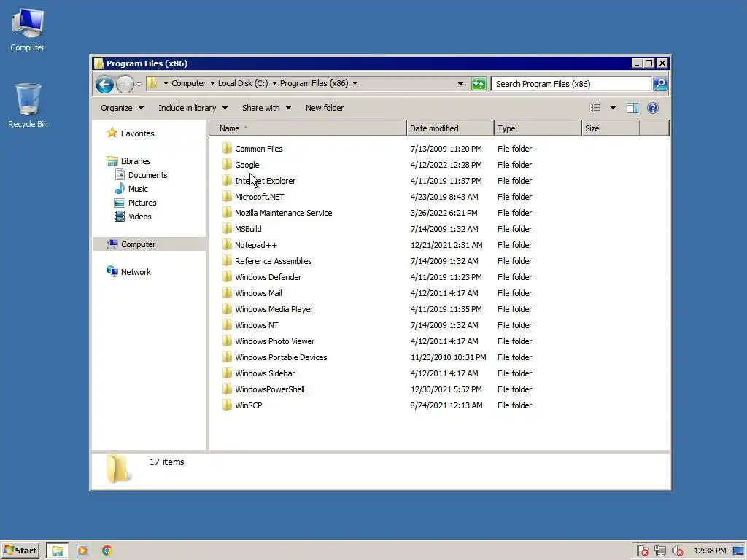This screenshot has width=747, height=560.
Task: Select Computer in navigation pane
Action: [x=138, y=244]
